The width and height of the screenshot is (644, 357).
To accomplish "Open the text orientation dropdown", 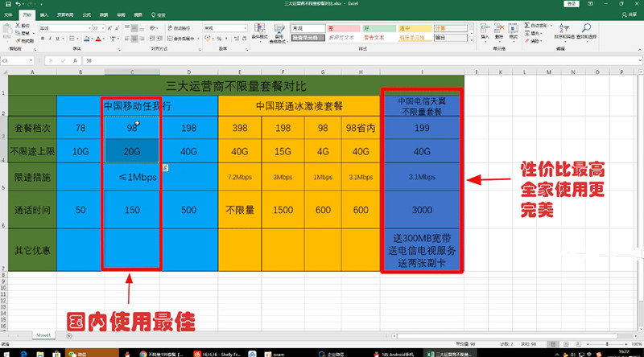I will tap(154, 28).
